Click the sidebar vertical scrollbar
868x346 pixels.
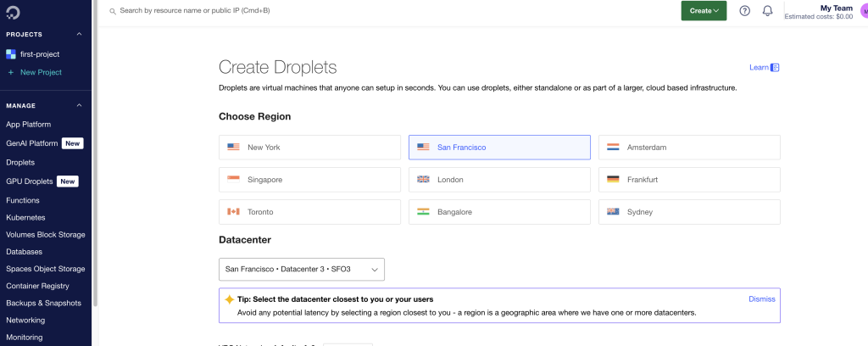click(x=95, y=153)
